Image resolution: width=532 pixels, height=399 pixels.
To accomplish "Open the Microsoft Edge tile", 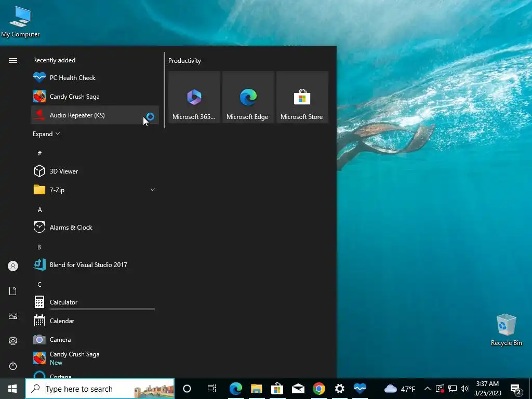I will (248, 97).
